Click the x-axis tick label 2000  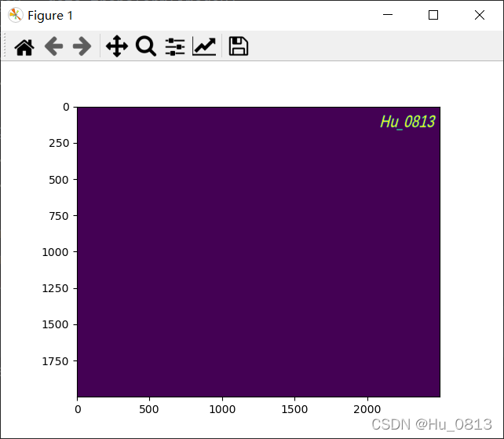click(x=367, y=409)
